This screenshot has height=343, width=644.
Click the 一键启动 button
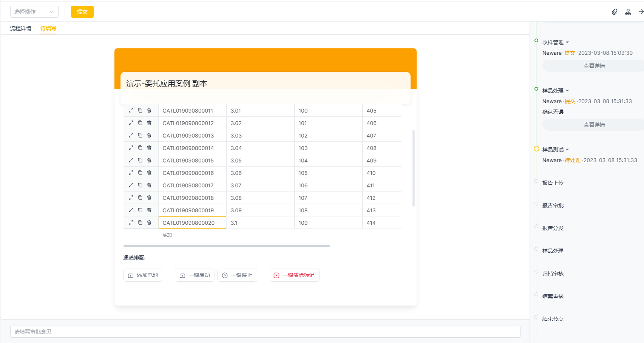[x=195, y=275]
